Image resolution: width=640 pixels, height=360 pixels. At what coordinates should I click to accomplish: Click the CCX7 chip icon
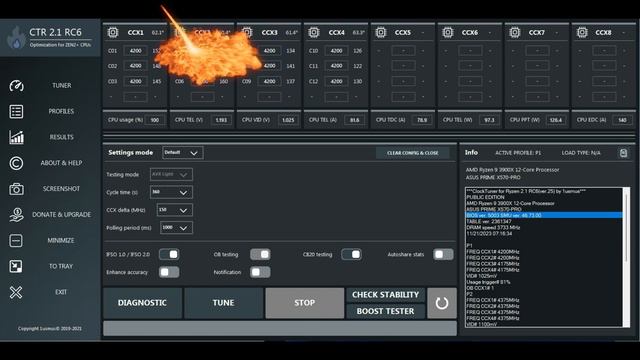coord(515,32)
